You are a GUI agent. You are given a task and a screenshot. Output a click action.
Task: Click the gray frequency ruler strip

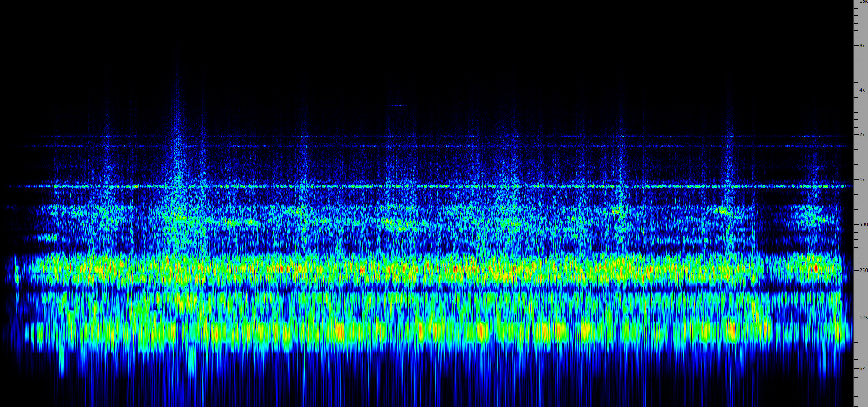click(861, 204)
